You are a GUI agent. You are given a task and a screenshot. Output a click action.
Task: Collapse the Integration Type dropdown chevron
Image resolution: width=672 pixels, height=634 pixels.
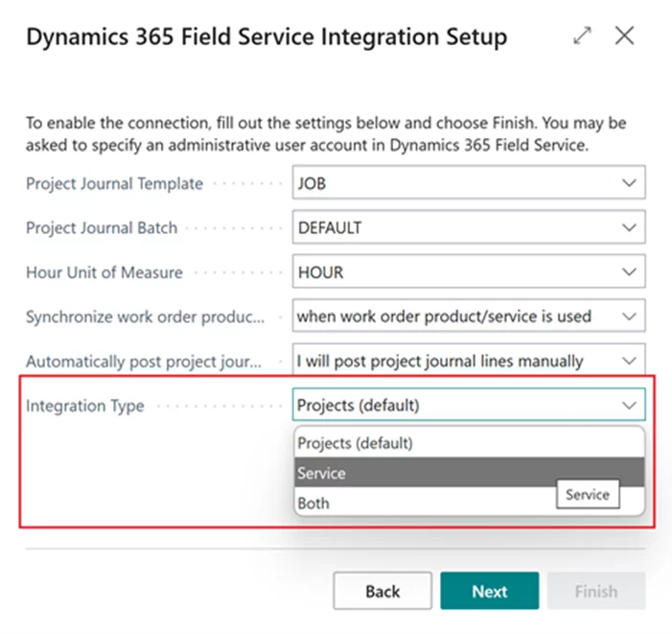tap(629, 405)
